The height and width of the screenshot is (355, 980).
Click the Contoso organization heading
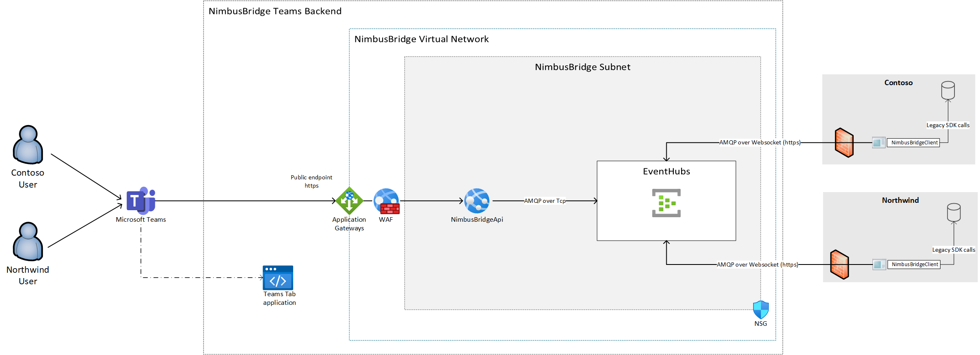click(x=898, y=83)
